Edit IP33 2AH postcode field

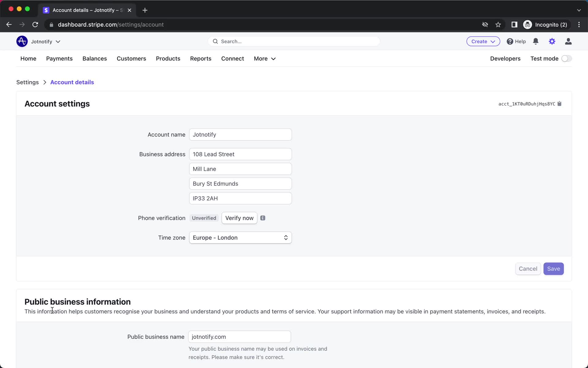[x=240, y=198]
